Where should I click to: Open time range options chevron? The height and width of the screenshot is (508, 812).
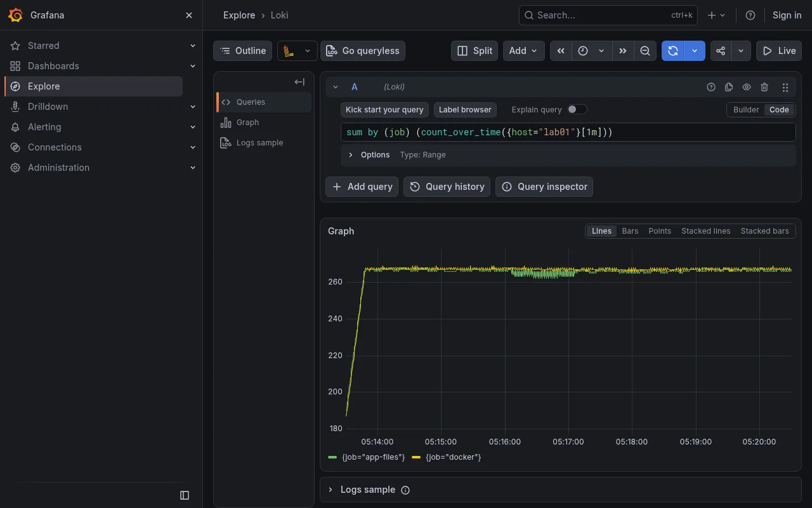601,51
